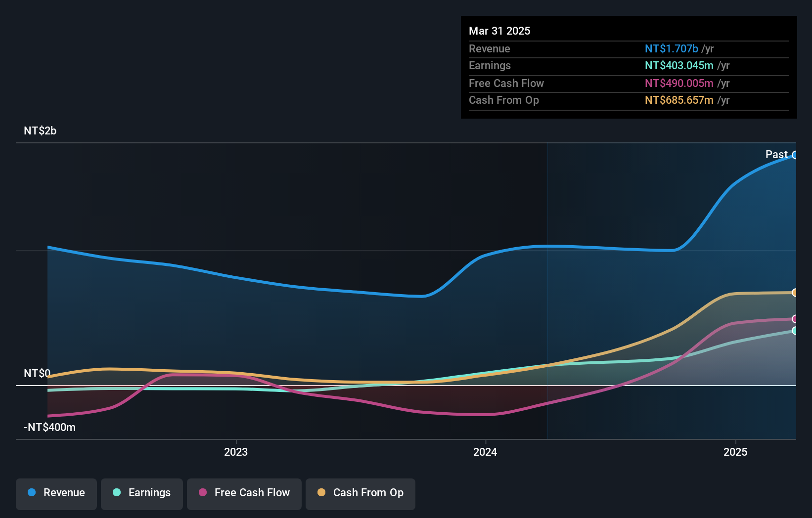
Task: Click the NT$403.045m earnings value
Action: [x=679, y=66]
